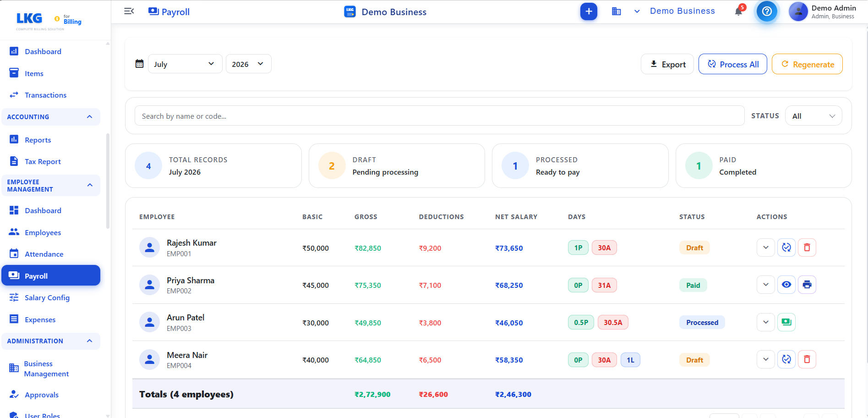Print Priya Sharma's payslip

click(807, 285)
